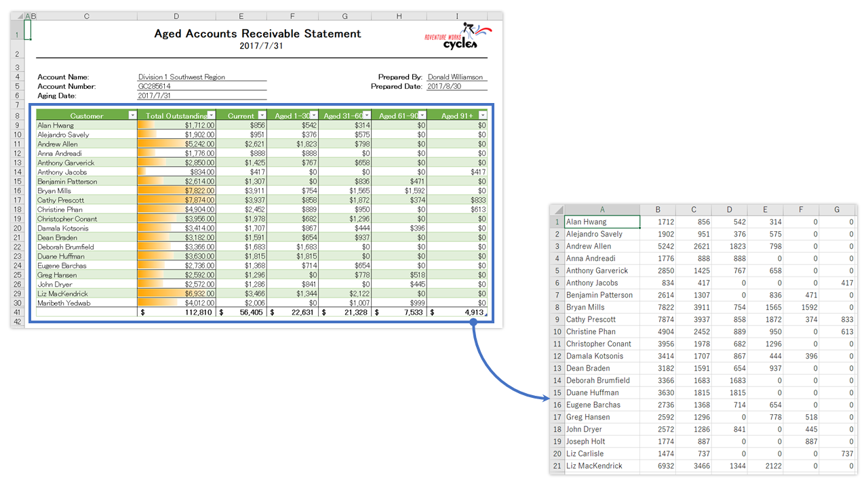Click Maribeth Yedwab in the statement sheet

click(x=62, y=303)
